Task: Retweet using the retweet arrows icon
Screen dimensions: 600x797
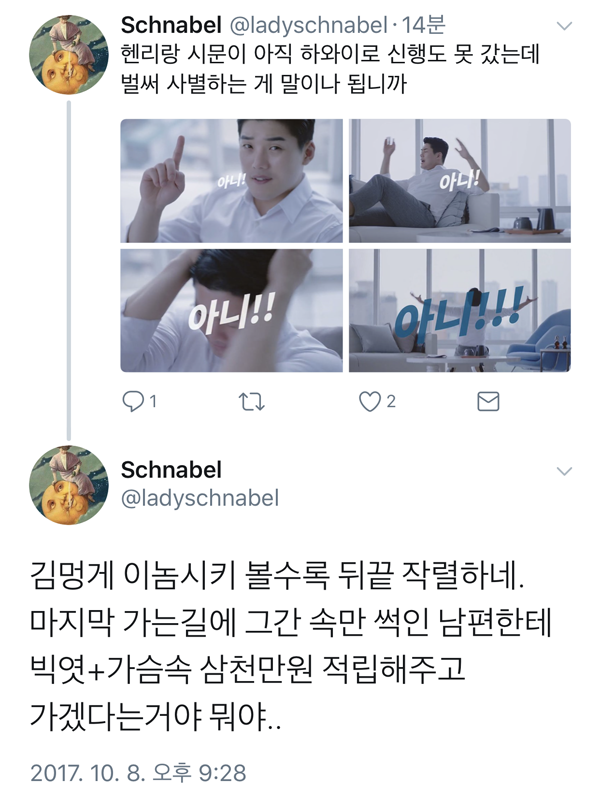Action: [x=252, y=402]
